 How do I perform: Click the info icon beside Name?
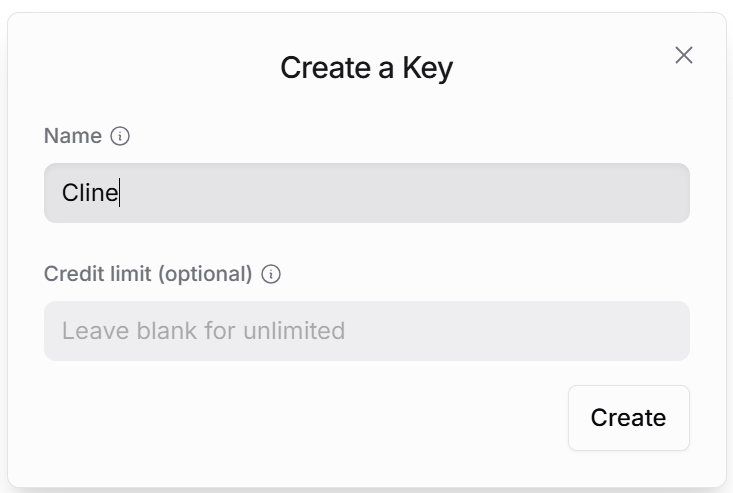click(121, 136)
